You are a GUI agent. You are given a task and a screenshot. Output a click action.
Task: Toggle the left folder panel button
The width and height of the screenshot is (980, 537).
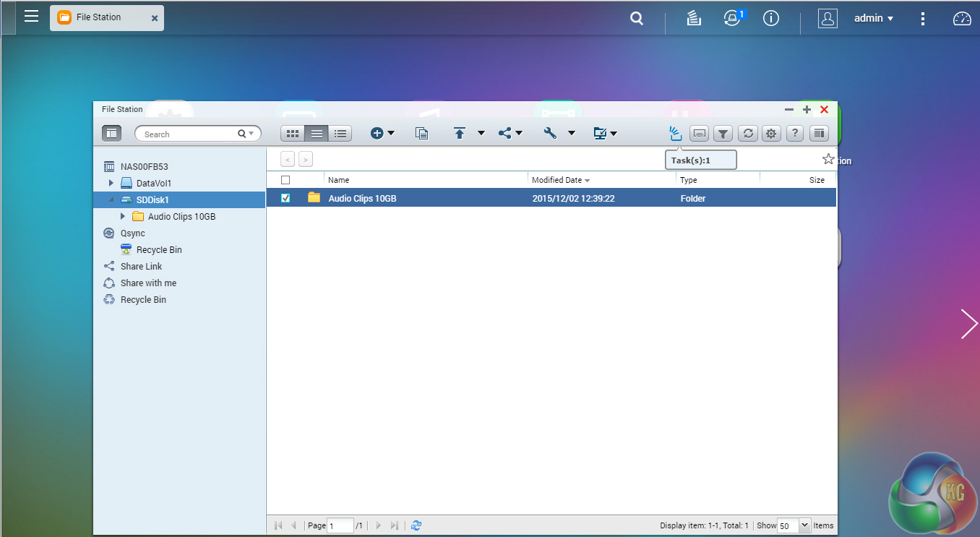pyautogui.click(x=111, y=133)
